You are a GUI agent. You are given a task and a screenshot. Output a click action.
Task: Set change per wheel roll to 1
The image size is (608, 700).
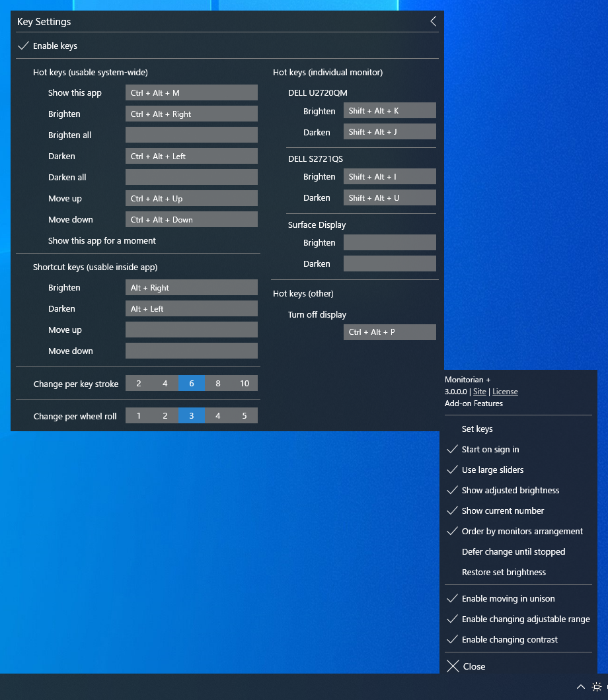tap(139, 415)
